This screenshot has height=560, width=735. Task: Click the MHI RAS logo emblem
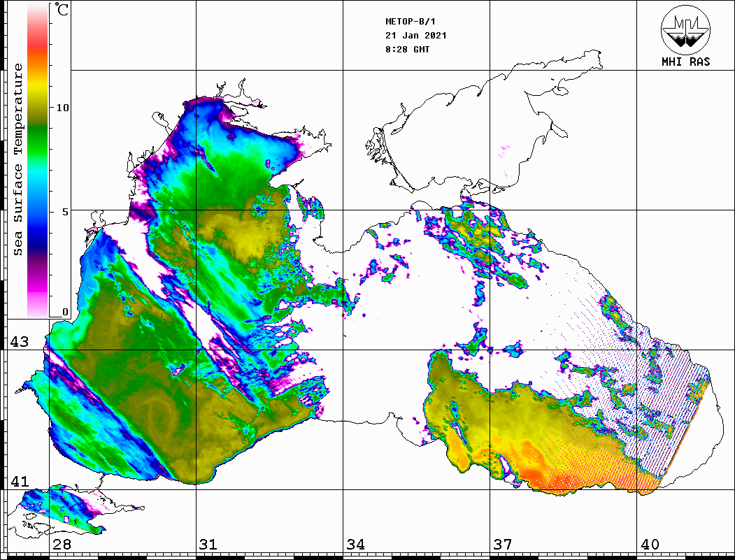click(x=685, y=29)
